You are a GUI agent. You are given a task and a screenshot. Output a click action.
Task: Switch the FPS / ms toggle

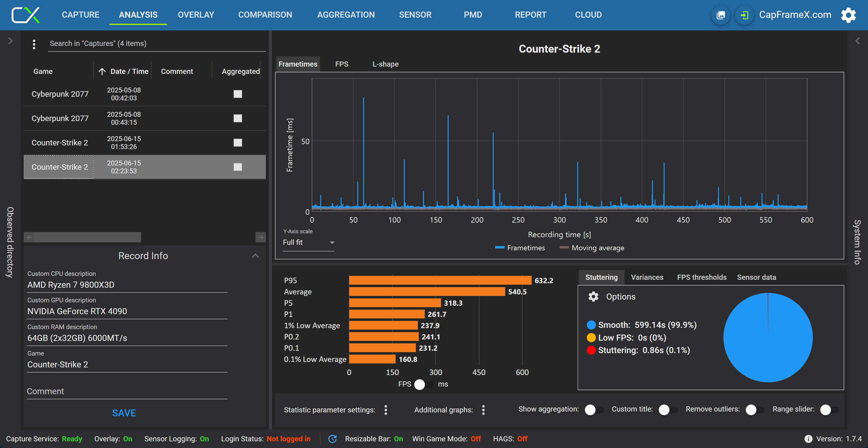(x=424, y=384)
